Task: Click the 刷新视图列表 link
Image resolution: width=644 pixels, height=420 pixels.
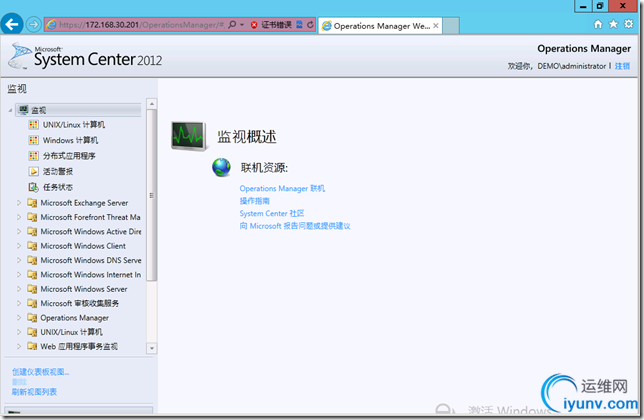Action: (x=34, y=392)
